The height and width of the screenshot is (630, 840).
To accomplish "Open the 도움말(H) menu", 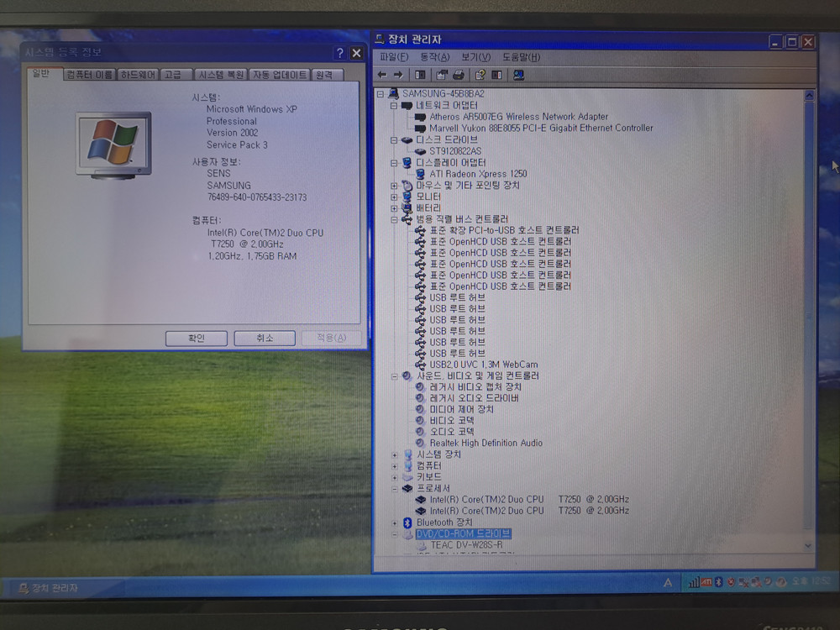I will click(521, 57).
